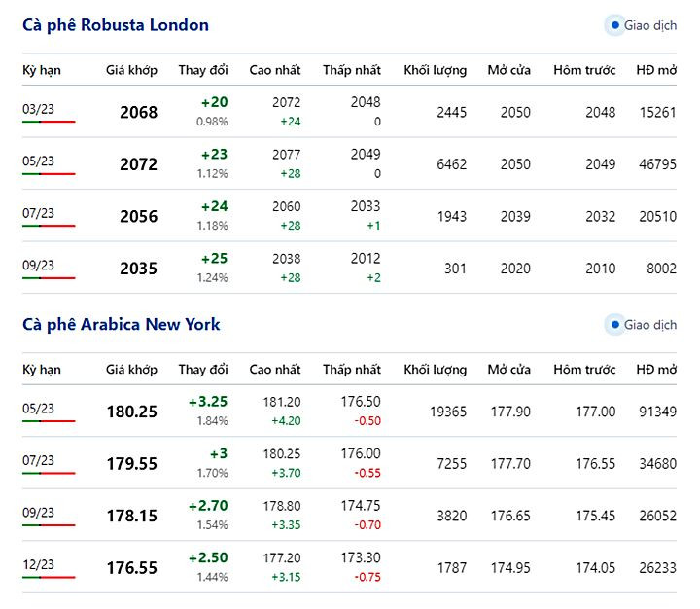
Task: Click the 0.98% percentage change
Action: pos(212,122)
